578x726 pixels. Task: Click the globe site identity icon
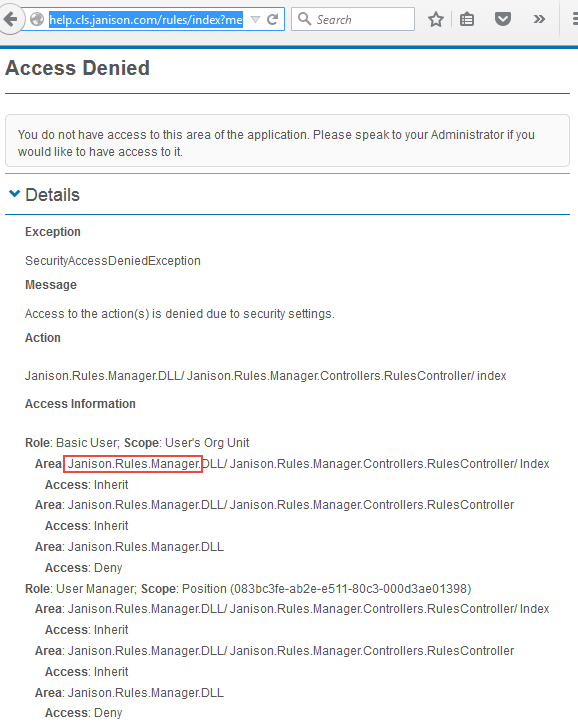tap(37, 19)
